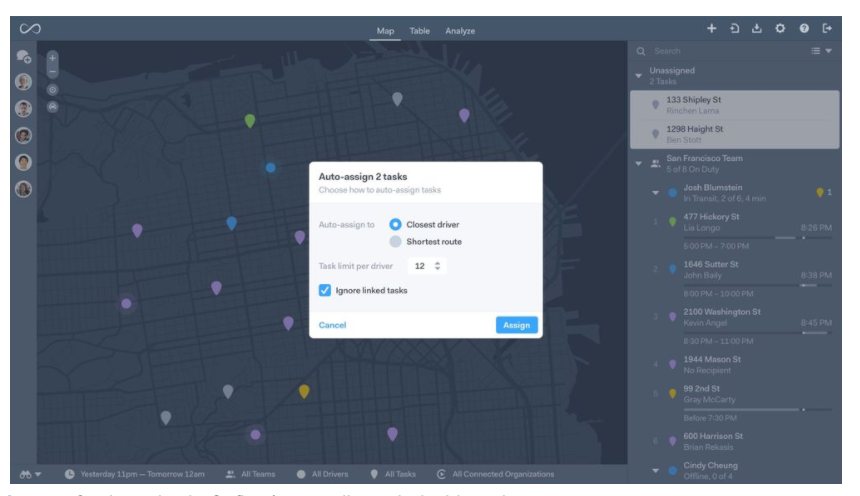The image size is (860, 496).
Task: Click the search magnifier icon
Action: coord(641,51)
